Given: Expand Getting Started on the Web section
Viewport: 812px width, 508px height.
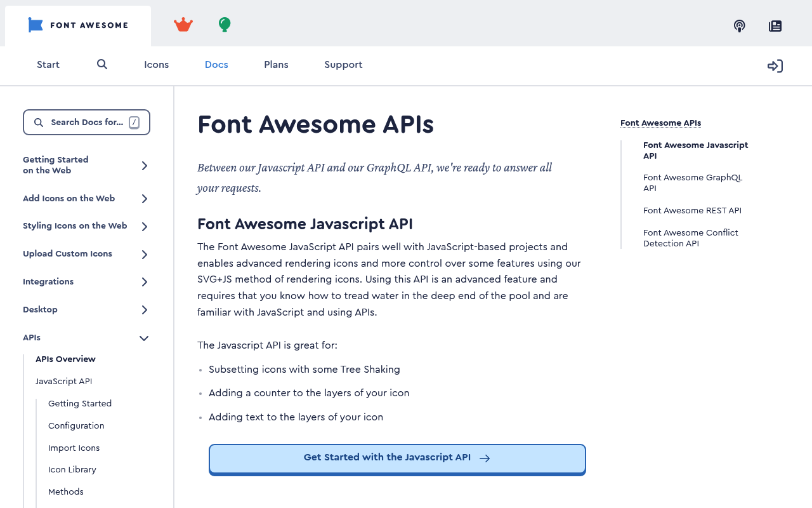Looking at the screenshot, I should click(x=86, y=165).
